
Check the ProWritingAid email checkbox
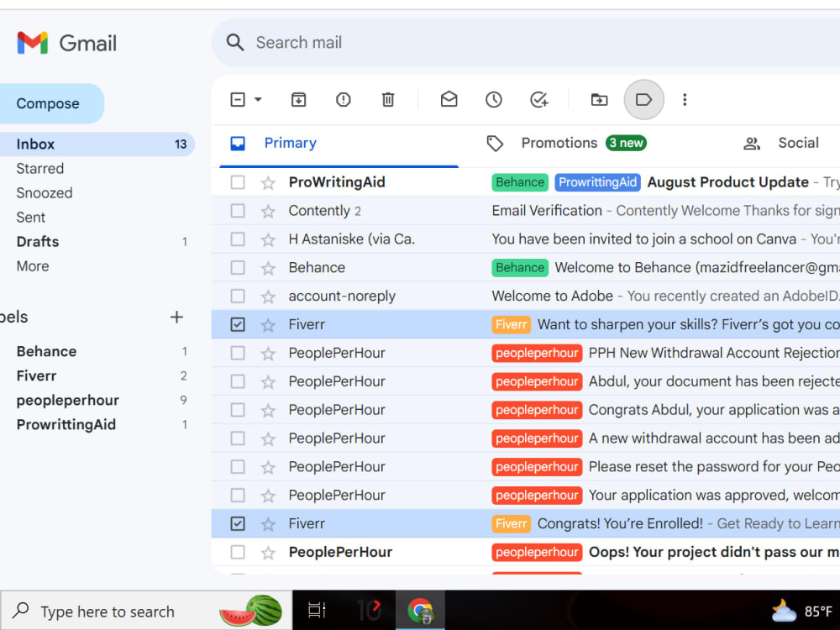(x=238, y=182)
